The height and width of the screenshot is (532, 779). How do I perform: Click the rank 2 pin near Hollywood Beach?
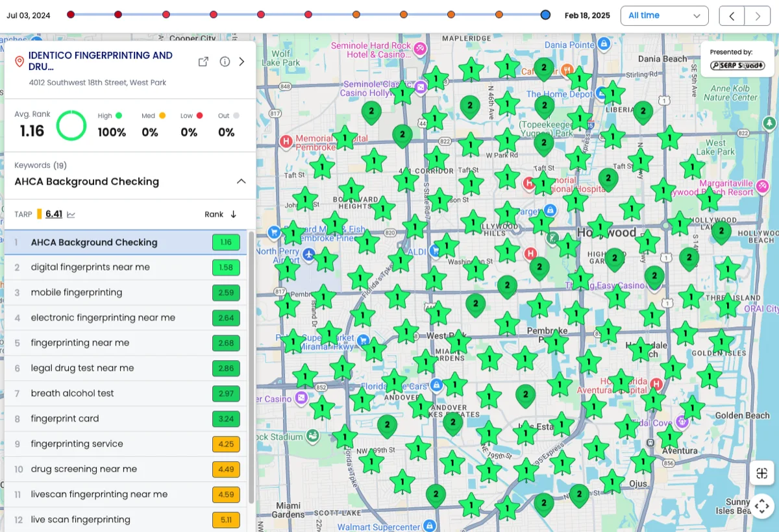721,232
